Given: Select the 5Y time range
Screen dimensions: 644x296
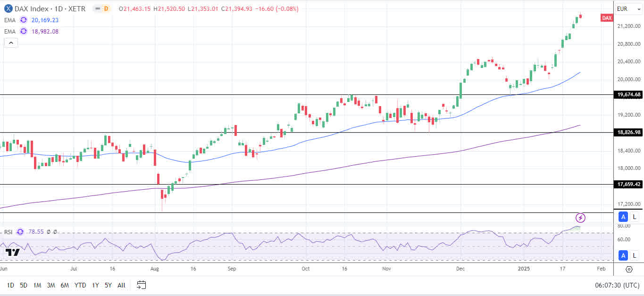Looking at the screenshot, I should [109, 285].
